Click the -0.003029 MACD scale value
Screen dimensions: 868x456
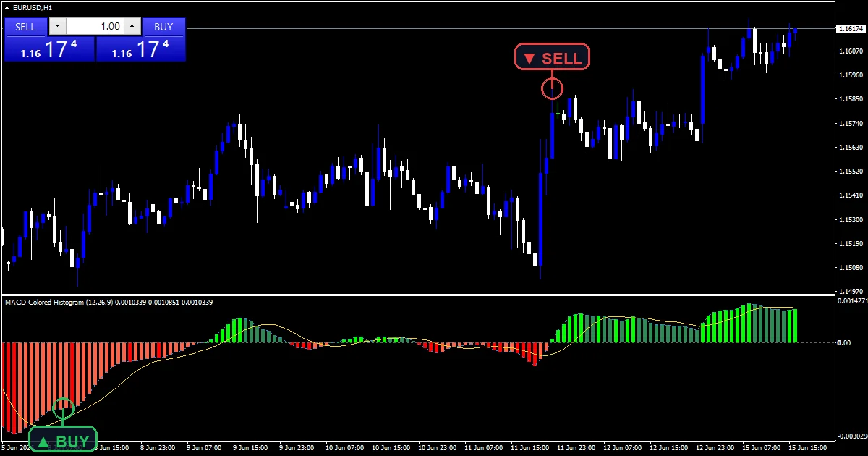coord(851,436)
